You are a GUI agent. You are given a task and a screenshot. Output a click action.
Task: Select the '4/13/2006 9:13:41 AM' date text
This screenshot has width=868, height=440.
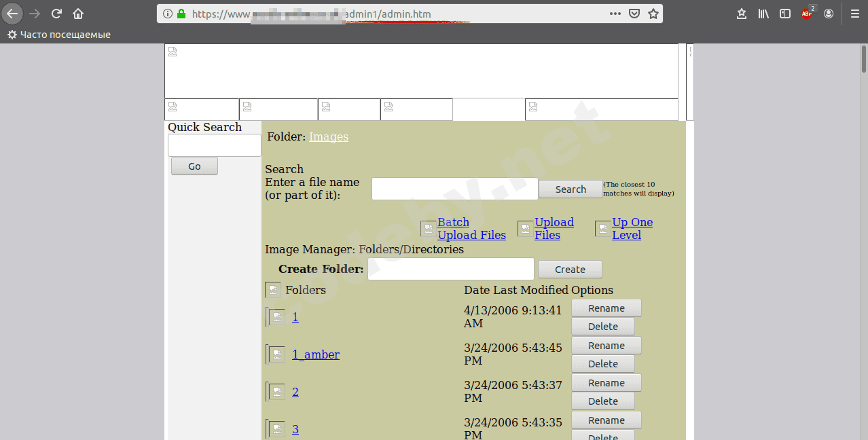[513, 317]
